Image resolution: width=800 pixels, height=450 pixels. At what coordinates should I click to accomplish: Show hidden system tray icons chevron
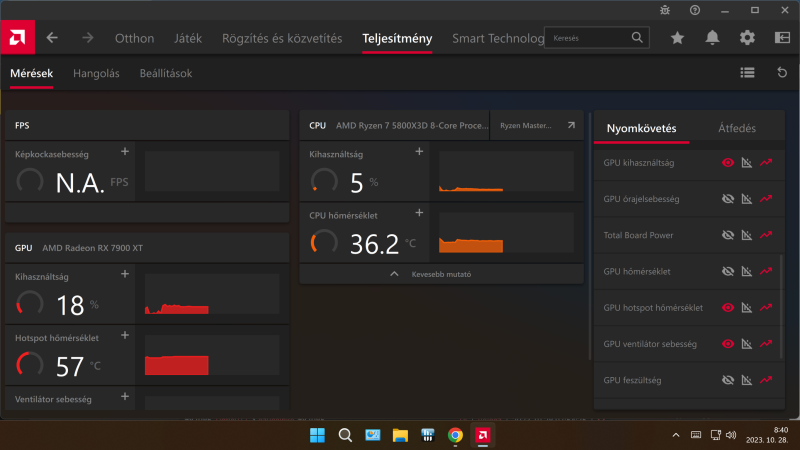click(676, 435)
